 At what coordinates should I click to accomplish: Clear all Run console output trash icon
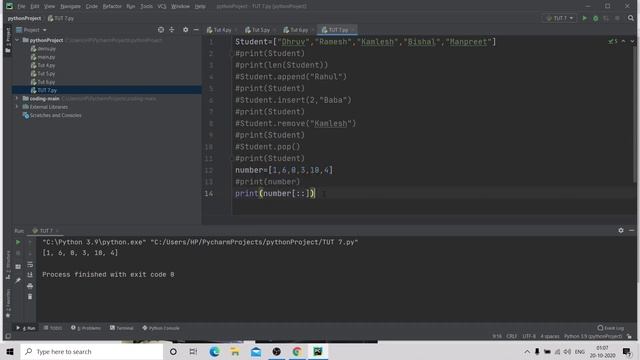click(x=30, y=296)
